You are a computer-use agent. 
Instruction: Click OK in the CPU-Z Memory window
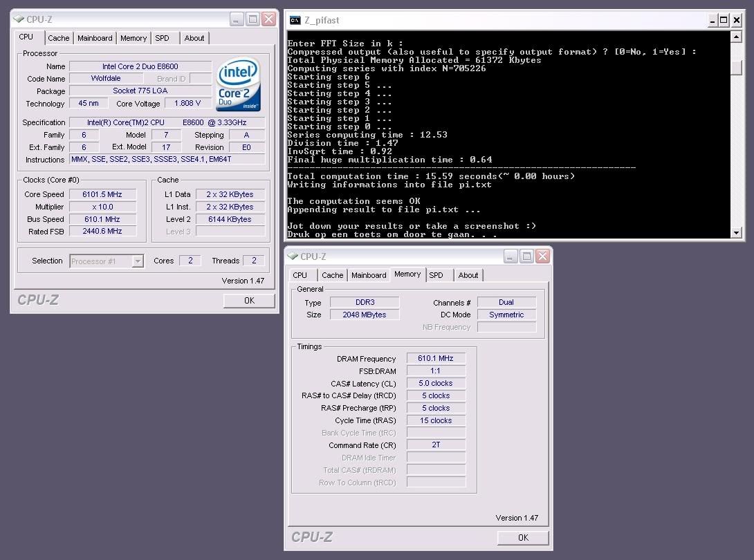(x=523, y=537)
